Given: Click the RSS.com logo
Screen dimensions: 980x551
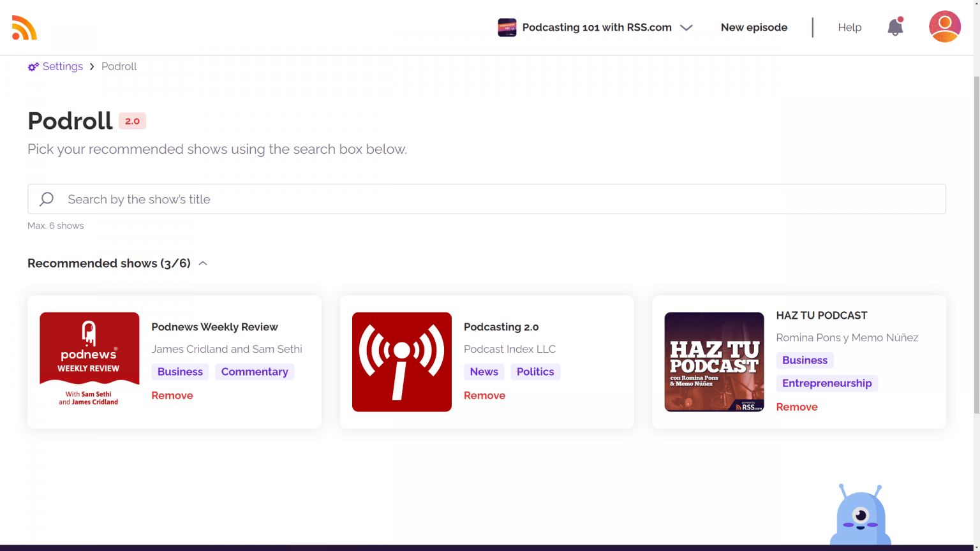Looking at the screenshot, I should click(24, 27).
